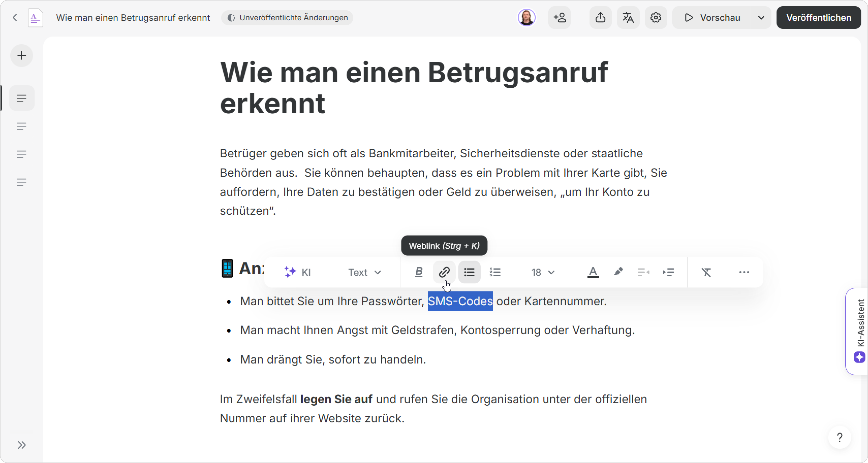Open share export icon

(600, 18)
